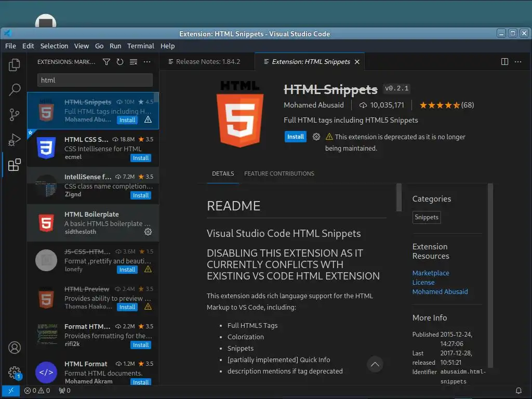Open the Run and Debug view

pos(14,139)
